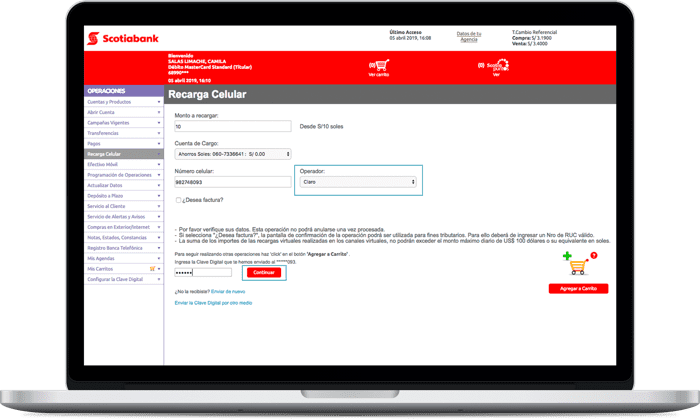
Task: Click the red Continuar button
Action: (x=264, y=272)
